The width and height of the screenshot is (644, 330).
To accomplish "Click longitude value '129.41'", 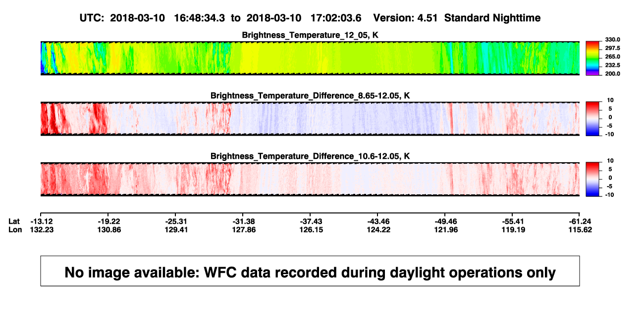I will [177, 230].
